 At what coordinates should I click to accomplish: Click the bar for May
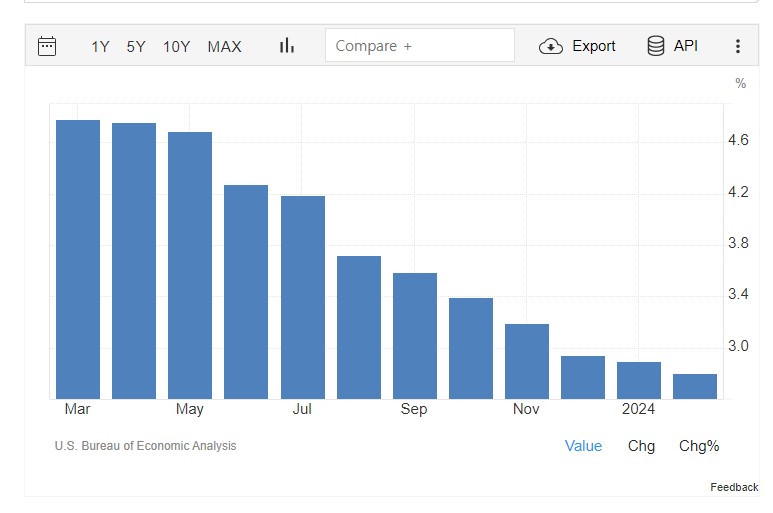[190, 266]
